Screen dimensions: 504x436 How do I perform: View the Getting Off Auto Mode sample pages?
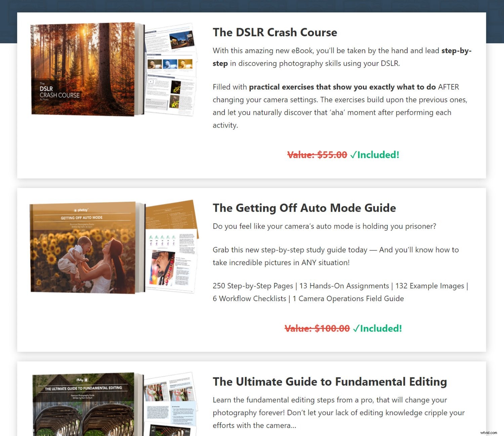tap(171, 248)
